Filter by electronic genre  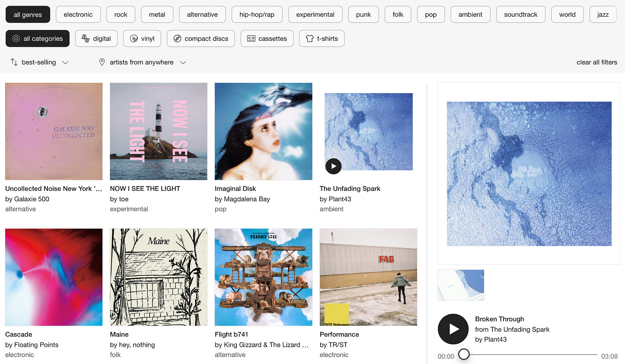click(78, 15)
